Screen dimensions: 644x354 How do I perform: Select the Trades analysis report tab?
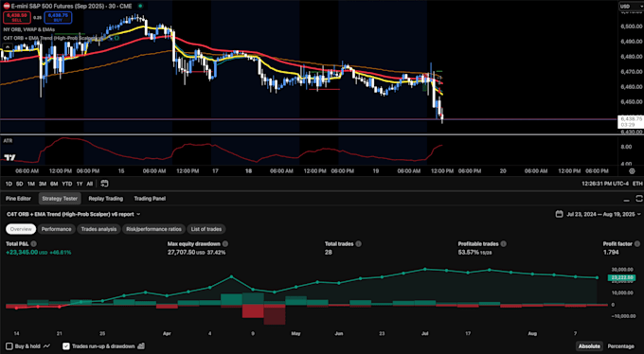pos(98,229)
